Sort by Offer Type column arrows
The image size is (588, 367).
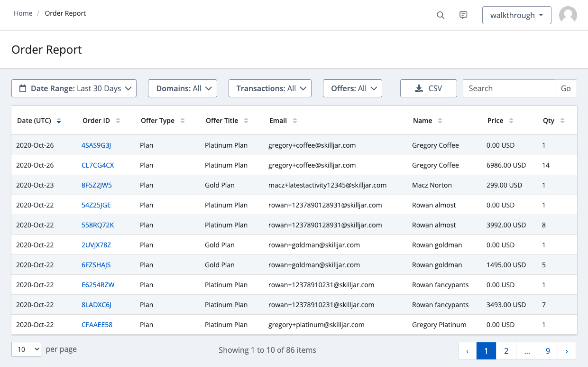point(183,121)
